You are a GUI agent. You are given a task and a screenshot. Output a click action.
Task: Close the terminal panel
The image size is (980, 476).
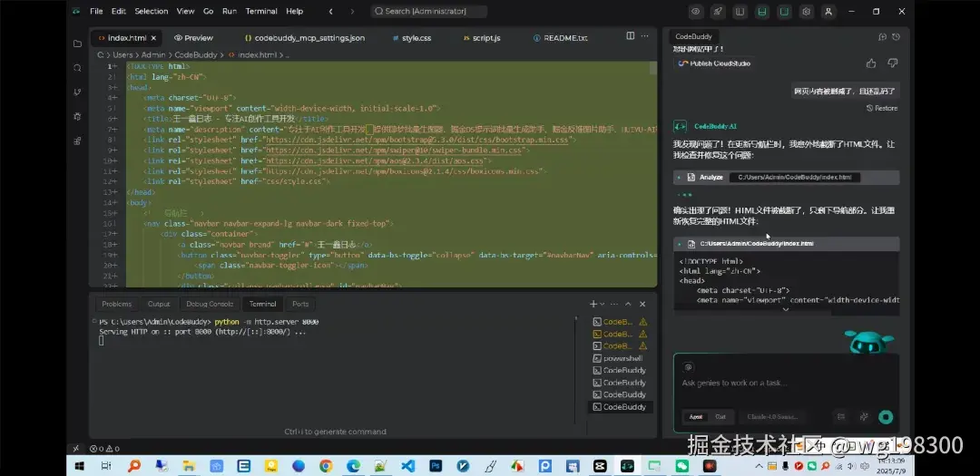642,305
